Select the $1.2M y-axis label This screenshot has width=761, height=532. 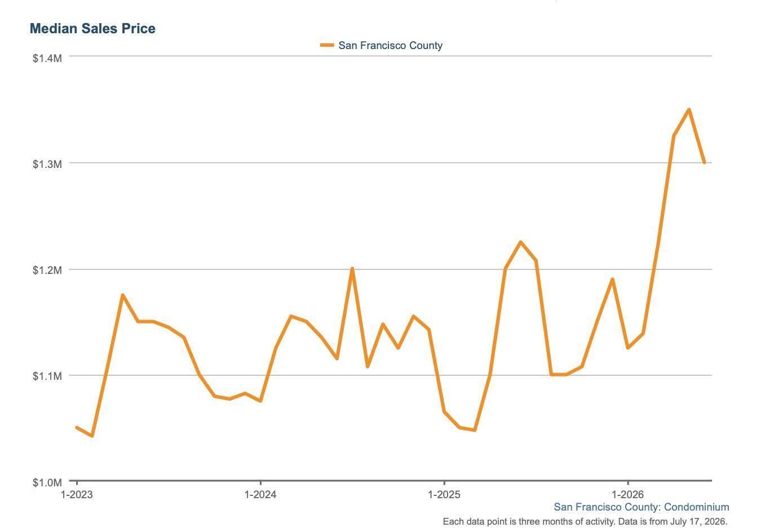tap(47, 270)
